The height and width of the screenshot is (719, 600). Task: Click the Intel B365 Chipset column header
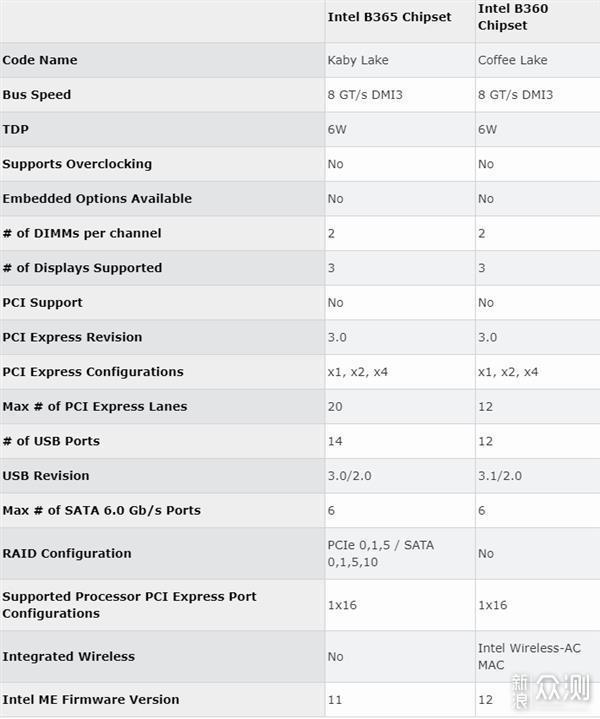point(389,17)
